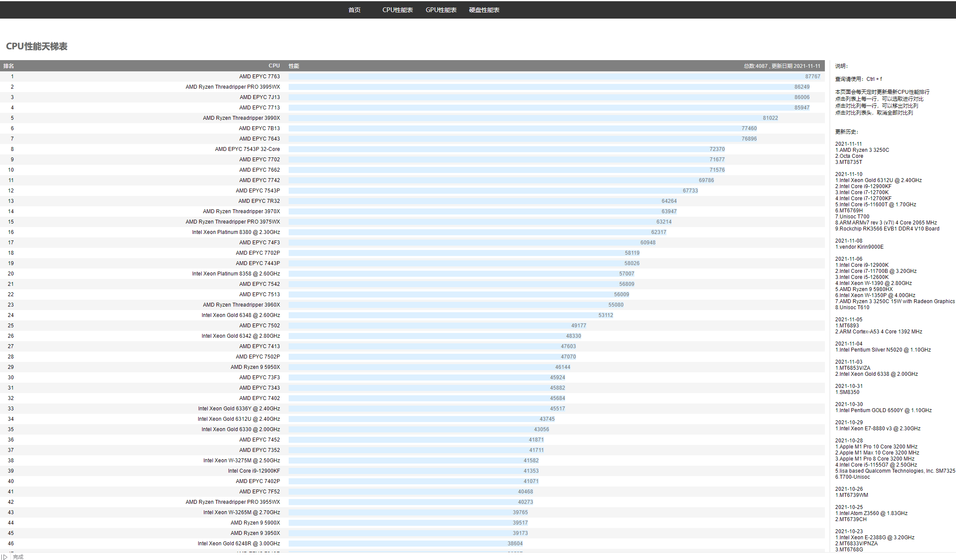Click the 性能 column header
Image resolution: width=956 pixels, height=560 pixels.
(x=294, y=66)
